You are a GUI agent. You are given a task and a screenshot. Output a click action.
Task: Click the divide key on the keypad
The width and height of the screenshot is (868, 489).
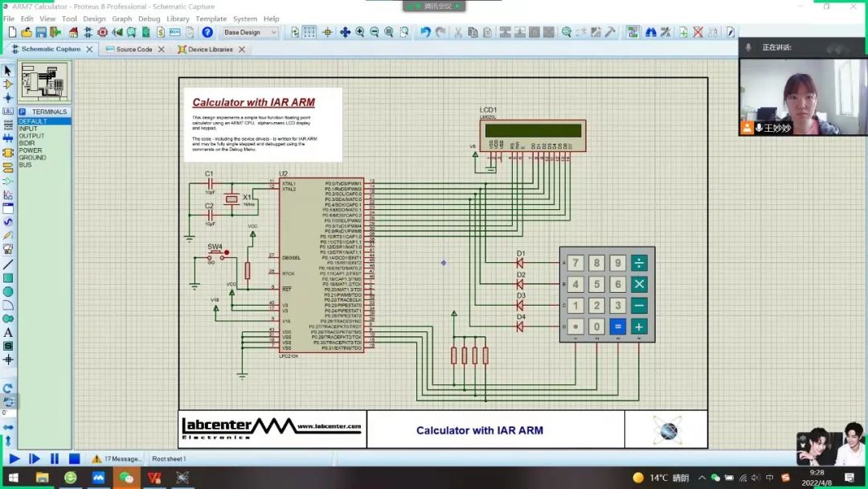(639, 263)
